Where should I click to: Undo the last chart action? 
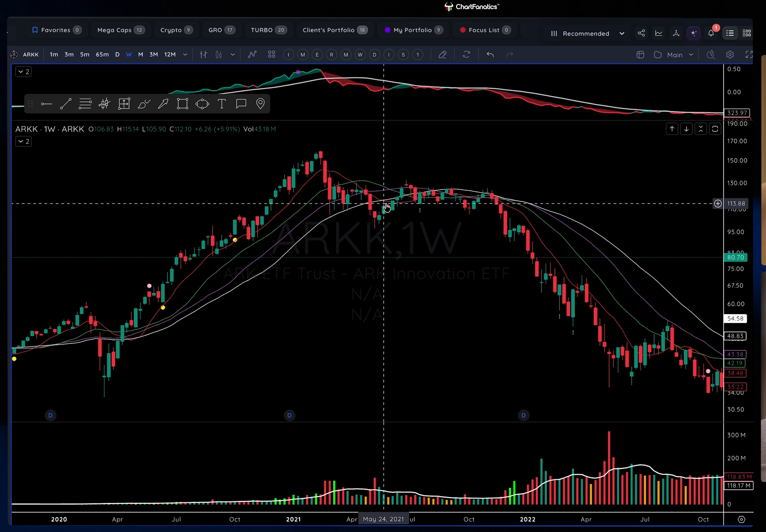click(x=490, y=55)
